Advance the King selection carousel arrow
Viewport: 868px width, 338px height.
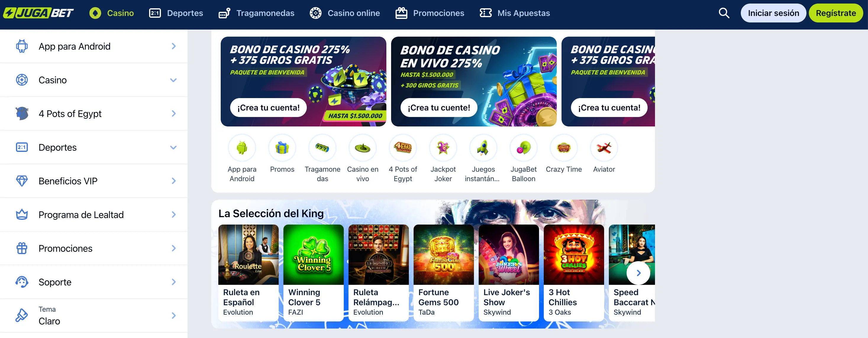[x=638, y=273]
